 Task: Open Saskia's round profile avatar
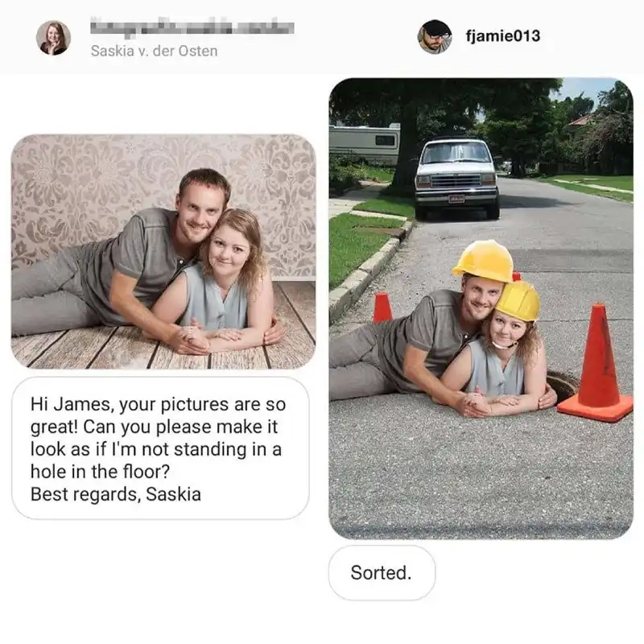click(53, 38)
